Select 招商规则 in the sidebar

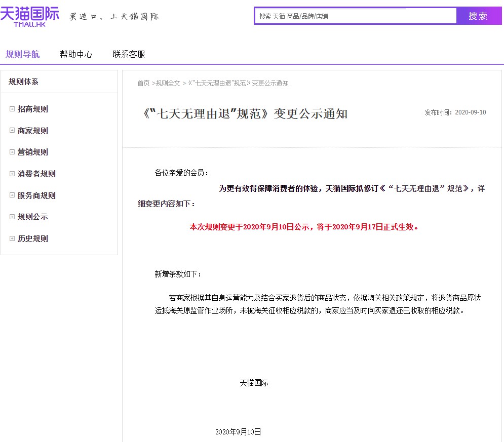tap(33, 109)
